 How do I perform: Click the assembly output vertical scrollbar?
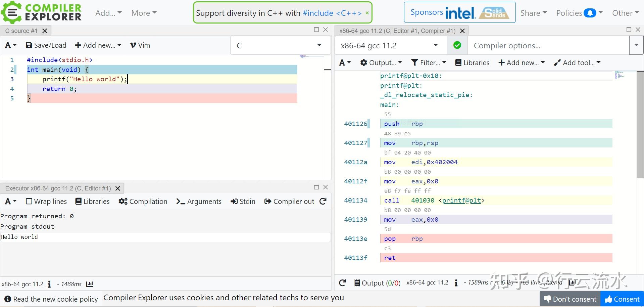click(640, 124)
